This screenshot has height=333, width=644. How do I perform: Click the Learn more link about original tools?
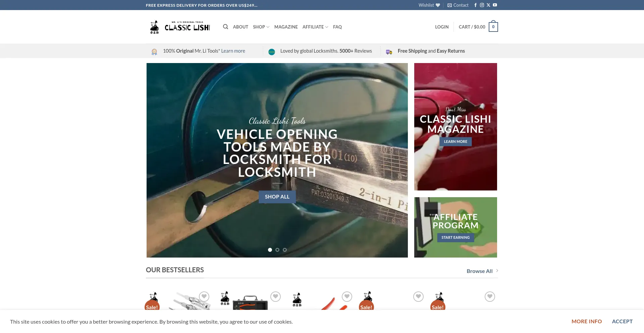click(x=233, y=51)
